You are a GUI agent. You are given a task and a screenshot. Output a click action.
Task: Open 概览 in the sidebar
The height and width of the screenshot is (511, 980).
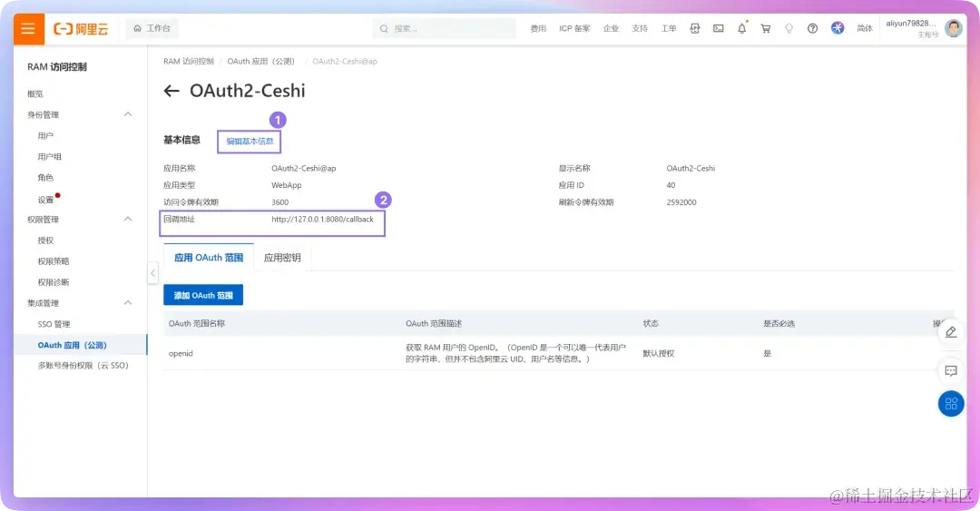tap(35, 93)
